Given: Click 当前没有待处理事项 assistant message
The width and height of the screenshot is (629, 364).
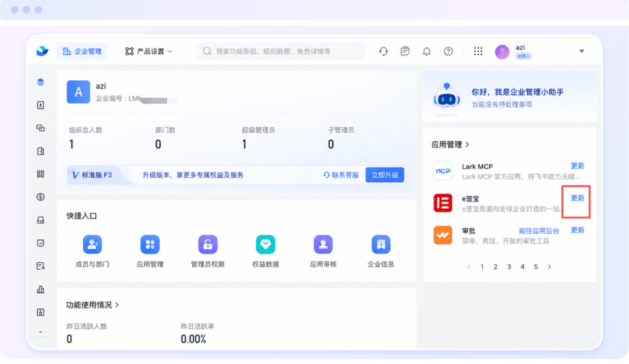Looking at the screenshot, I should tap(501, 104).
